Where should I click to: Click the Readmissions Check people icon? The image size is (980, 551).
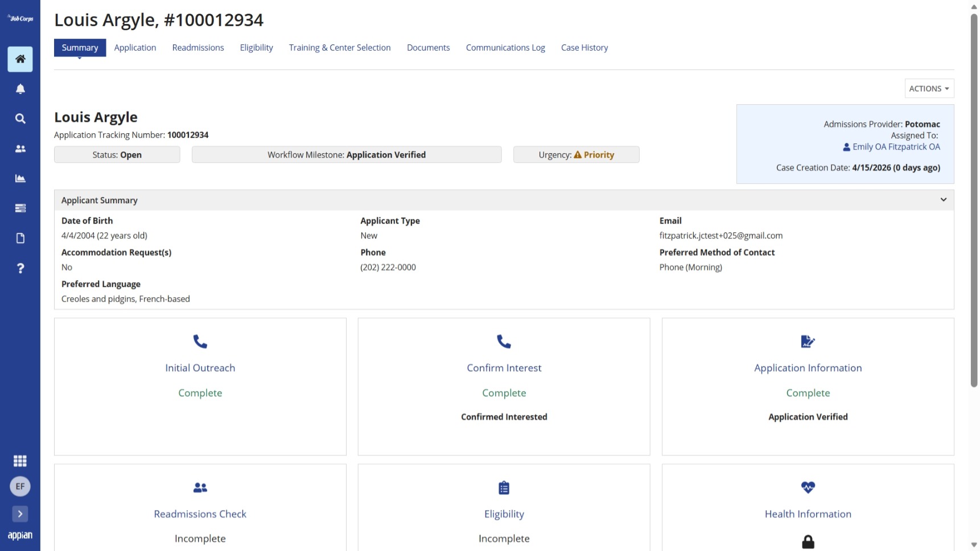point(200,488)
